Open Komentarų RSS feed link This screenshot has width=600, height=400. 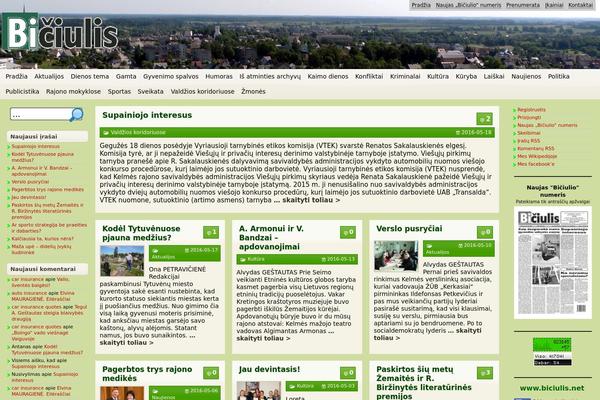pos(536,149)
